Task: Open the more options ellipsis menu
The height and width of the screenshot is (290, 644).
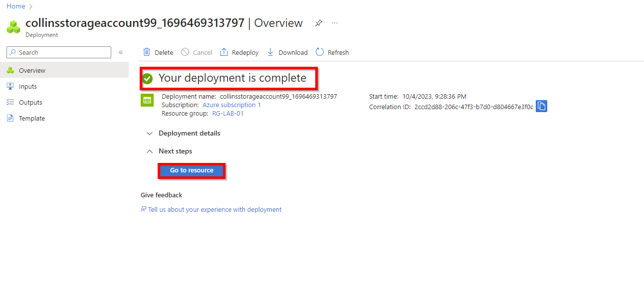Action: [x=335, y=23]
